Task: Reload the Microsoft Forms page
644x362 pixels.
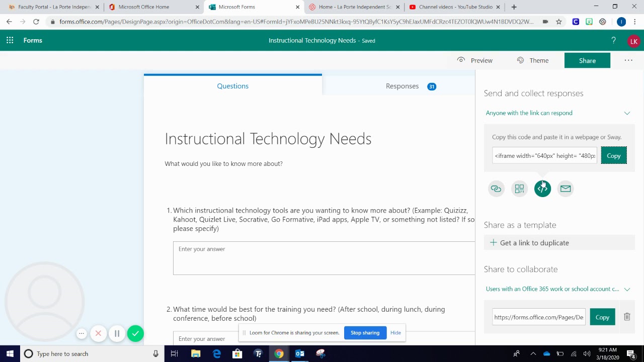Action: [36, 22]
